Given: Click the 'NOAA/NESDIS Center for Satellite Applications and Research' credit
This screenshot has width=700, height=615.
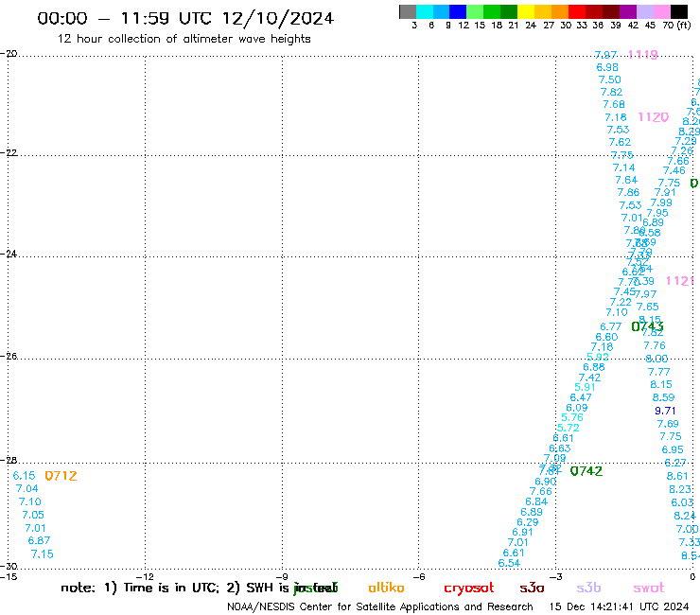Looking at the screenshot, I should [x=380, y=606].
